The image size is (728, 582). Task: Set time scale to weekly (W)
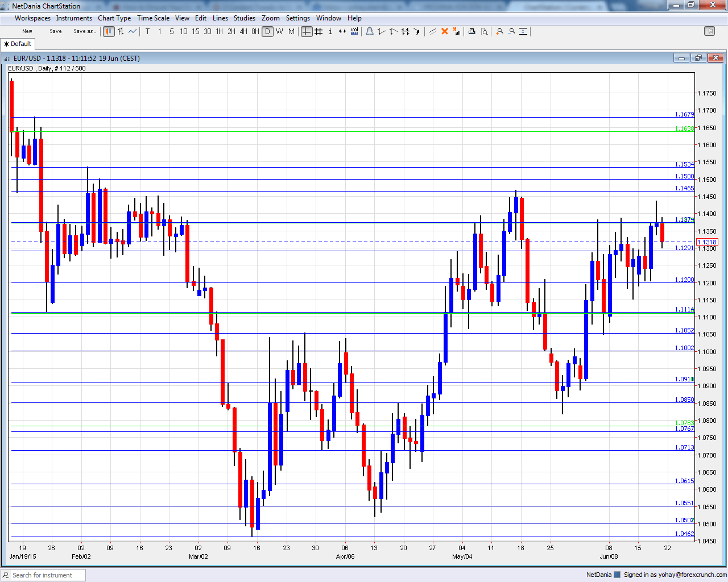tap(279, 31)
